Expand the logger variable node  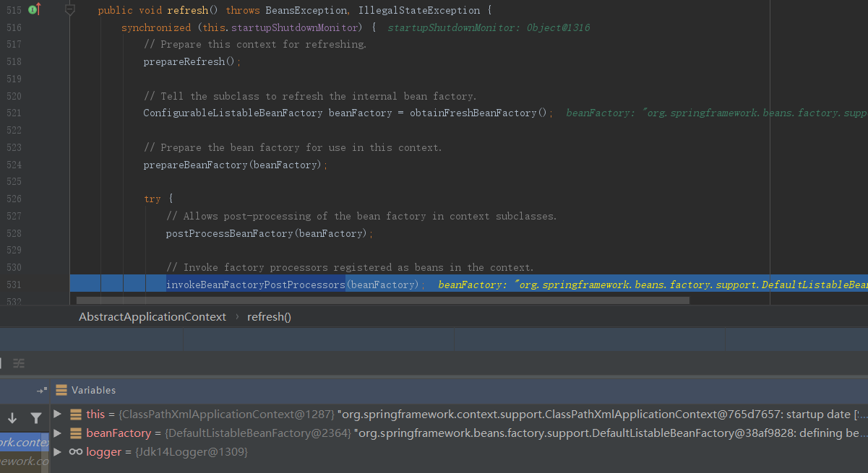point(58,452)
